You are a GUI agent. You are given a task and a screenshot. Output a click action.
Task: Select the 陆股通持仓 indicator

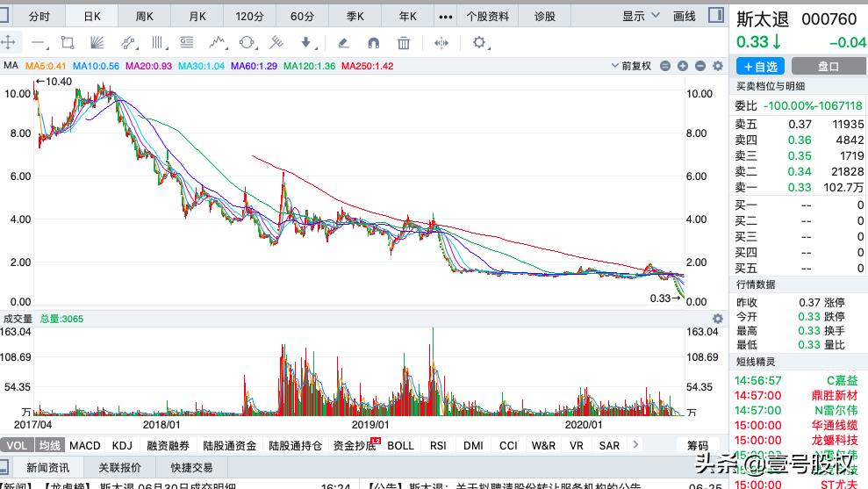[295, 445]
